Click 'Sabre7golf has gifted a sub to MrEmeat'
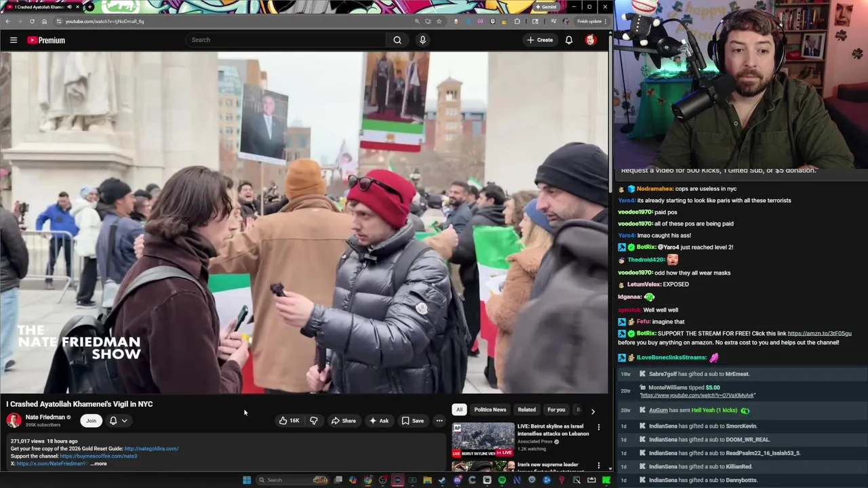868x488 pixels. [742, 374]
